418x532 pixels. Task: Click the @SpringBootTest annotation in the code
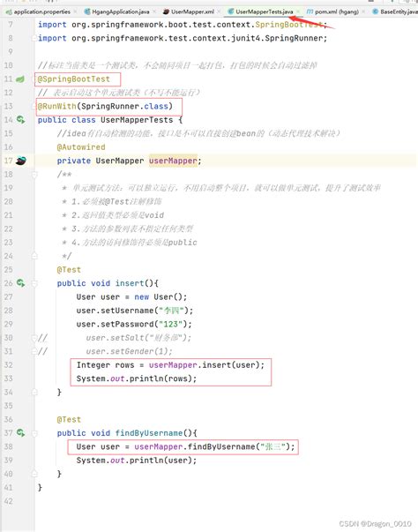tap(73, 79)
